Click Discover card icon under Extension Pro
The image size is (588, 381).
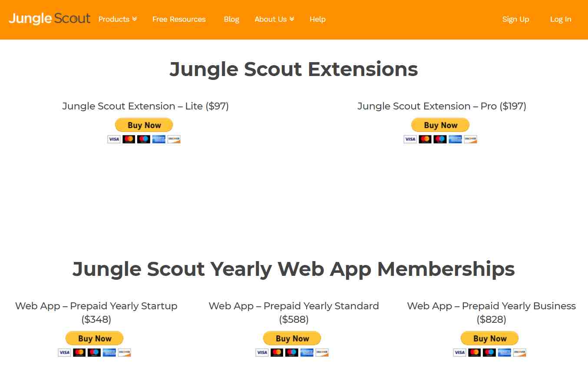pos(470,139)
